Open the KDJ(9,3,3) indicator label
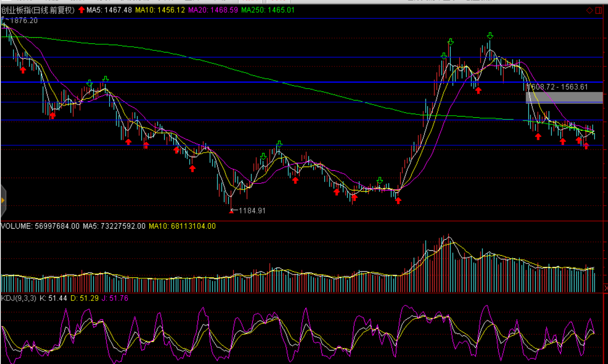This screenshot has height=364, width=608. [x=18, y=298]
